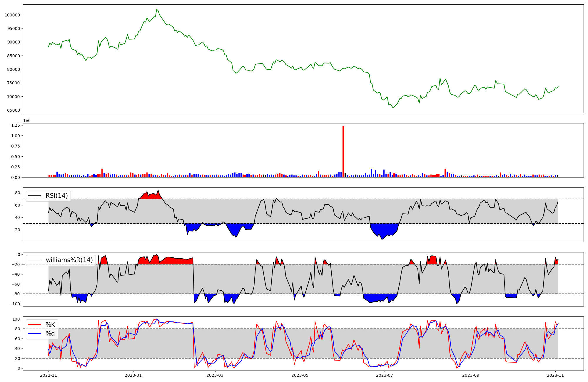This screenshot has width=588, height=382.
Task: Click the williams%R(14) legend label
Action: pos(69,260)
